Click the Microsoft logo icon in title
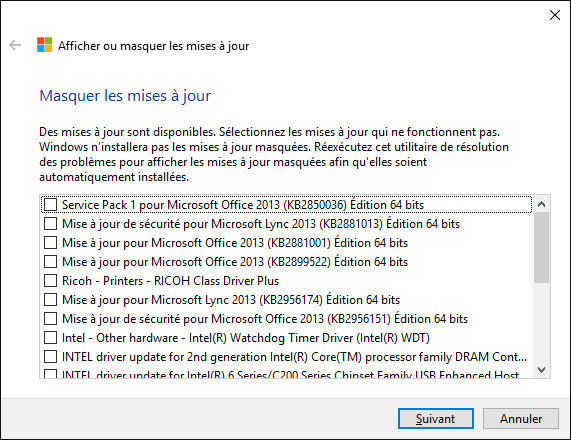 pyautogui.click(x=44, y=45)
